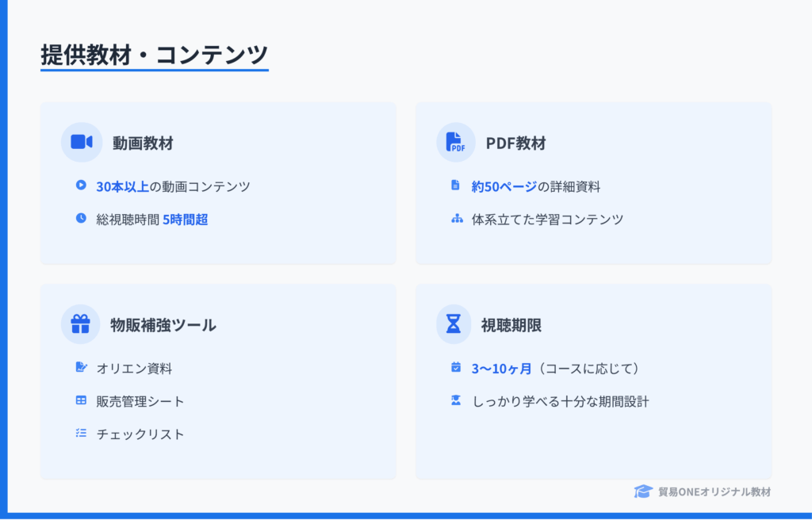Click the checklist icon before チェックリスト
Viewport: 812px width, 520px height.
[x=81, y=433]
